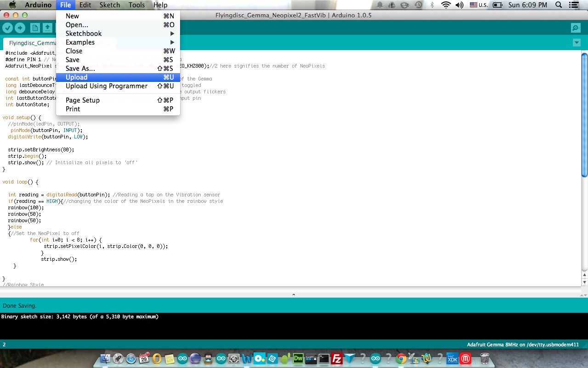Click the battery status icon

(x=498, y=5)
